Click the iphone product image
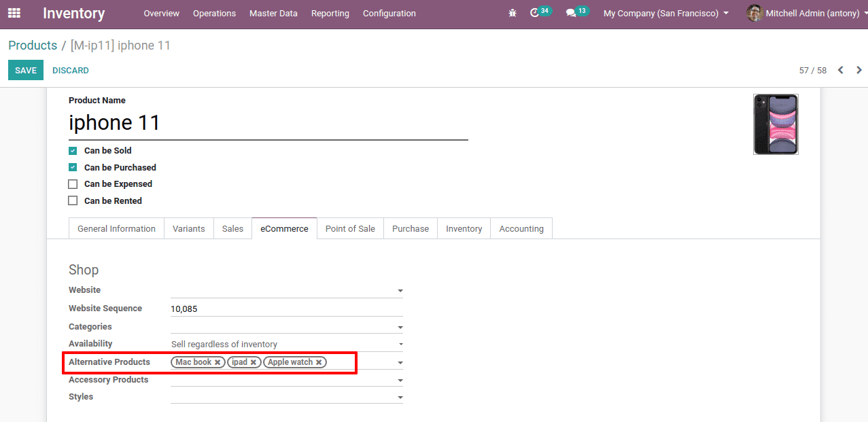The height and width of the screenshot is (422, 868). coord(776,124)
